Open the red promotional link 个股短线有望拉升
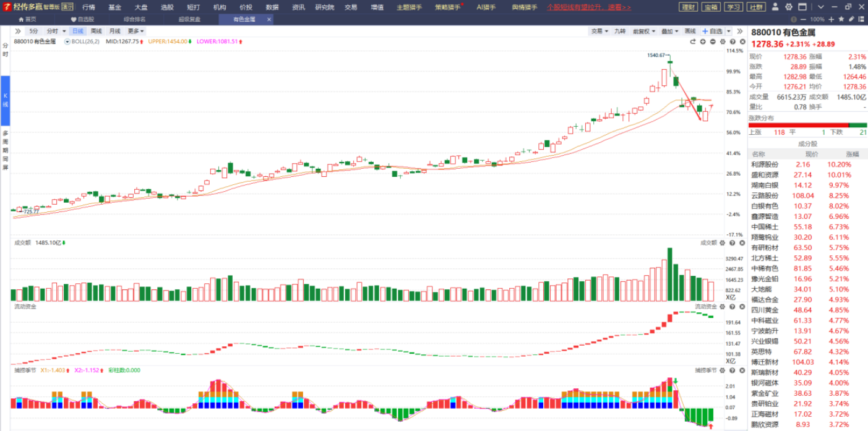This screenshot has height=431, width=868. [x=589, y=7]
